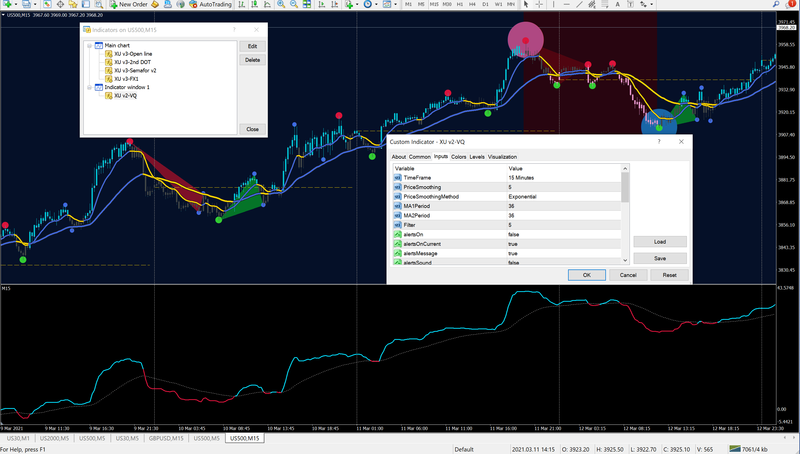Open the Colors tab
The width and height of the screenshot is (800, 454).
coord(458,157)
